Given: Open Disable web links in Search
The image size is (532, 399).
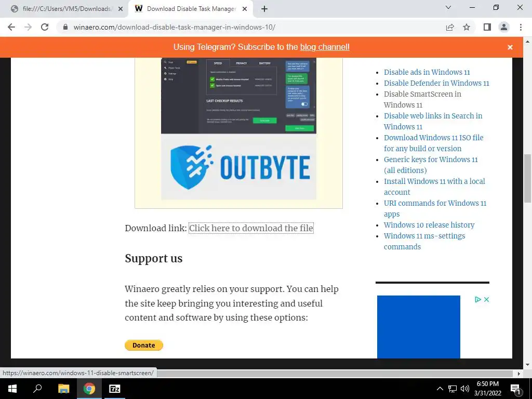Looking at the screenshot, I should tap(433, 121).
